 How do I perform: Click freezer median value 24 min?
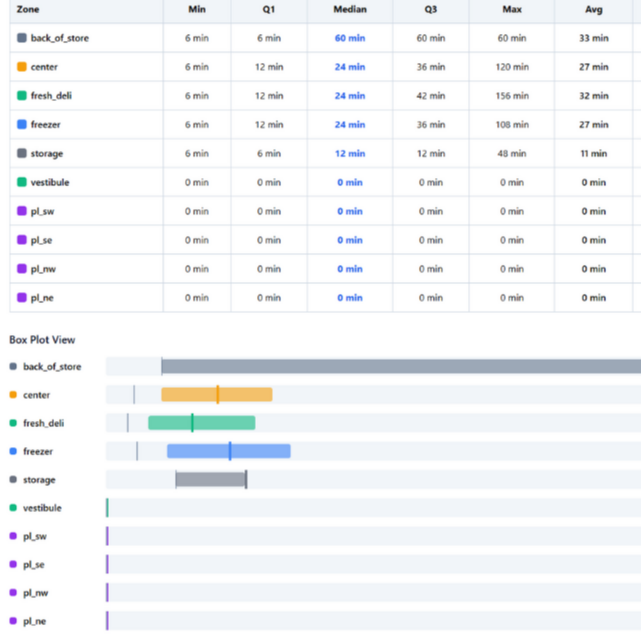(350, 124)
